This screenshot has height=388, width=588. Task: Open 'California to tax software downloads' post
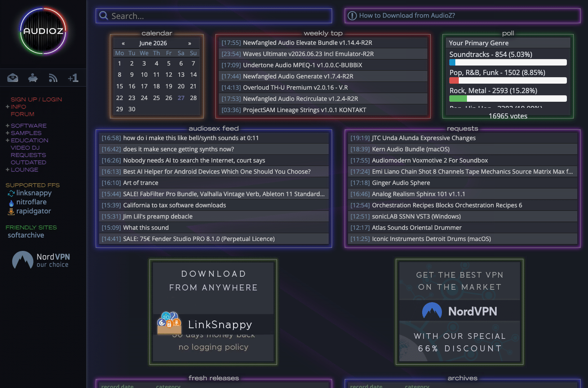click(x=174, y=205)
